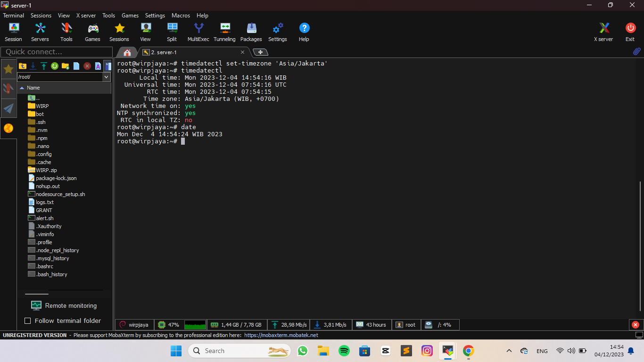Open the Macros menu

[x=181, y=16]
